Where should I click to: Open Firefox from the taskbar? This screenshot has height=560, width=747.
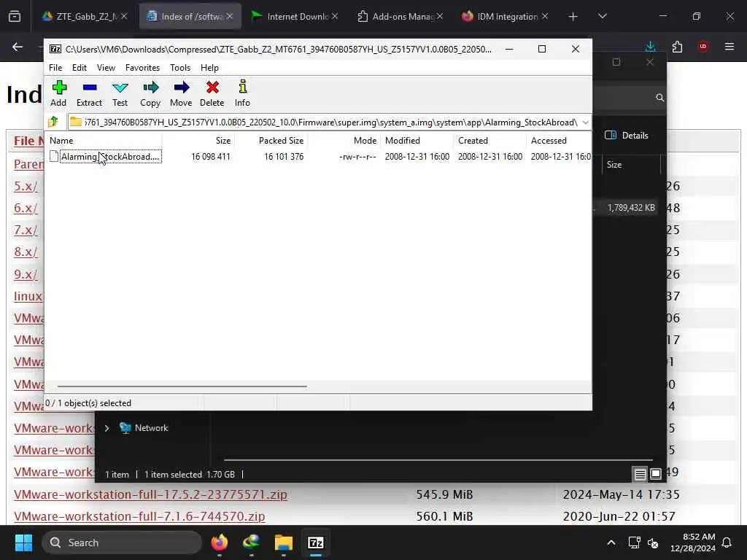click(219, 542)
